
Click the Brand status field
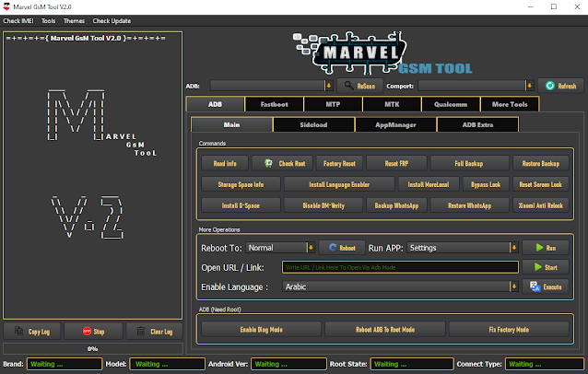[x=65, y=364]
